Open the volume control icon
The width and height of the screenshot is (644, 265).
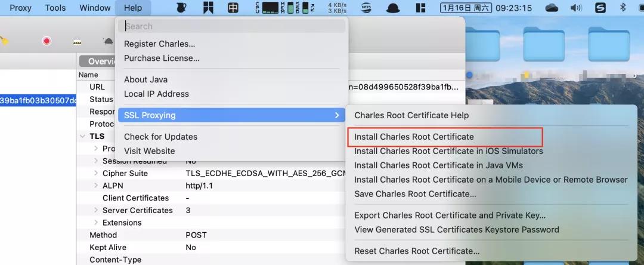(576, 7)
